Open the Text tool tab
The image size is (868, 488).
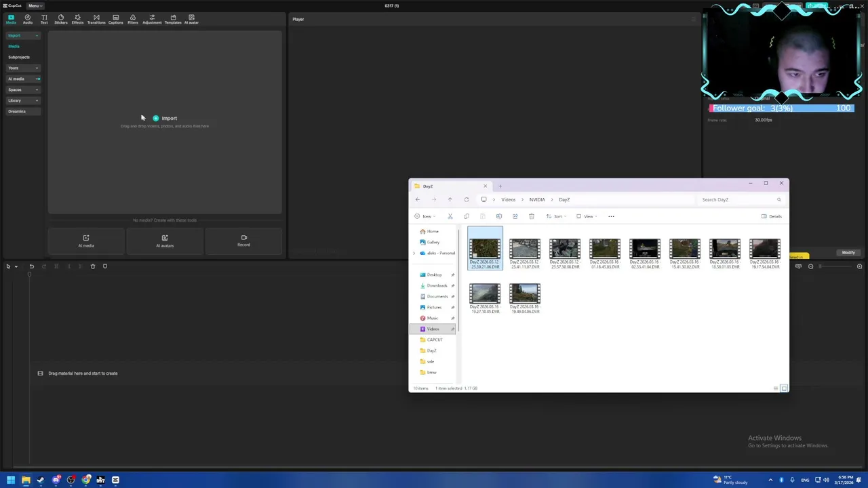coord(44,19)
